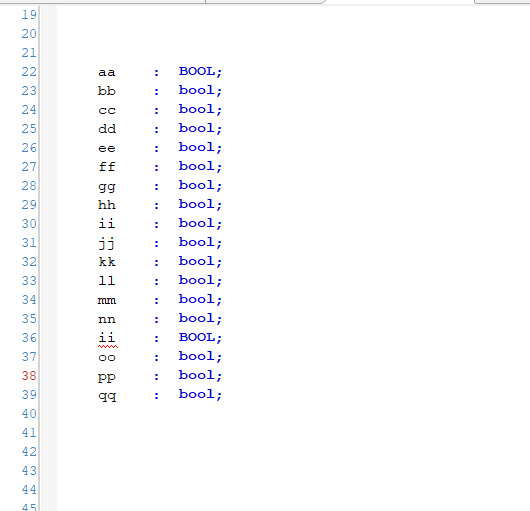Select line number 24 in gutter
This screenshot has height=511, width=530.
(x=29, y=110)
